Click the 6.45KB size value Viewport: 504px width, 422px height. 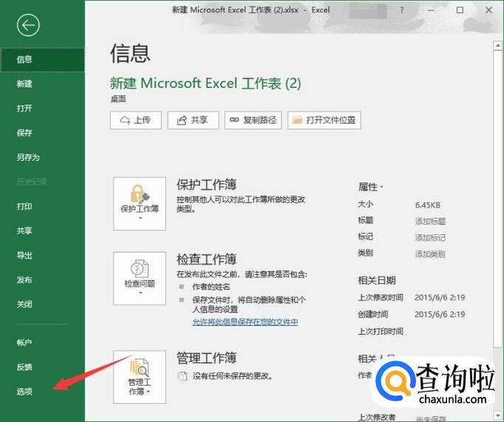tap(427, 205)
